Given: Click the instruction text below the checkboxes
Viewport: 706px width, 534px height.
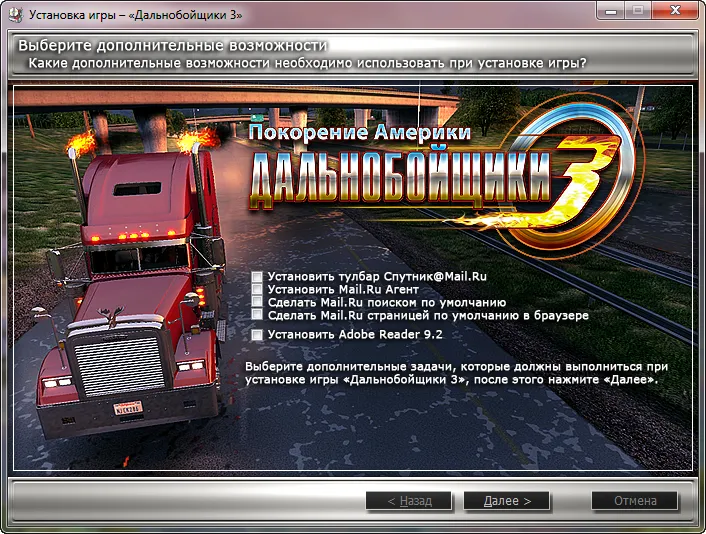Looking at the screenshot, I should click(x=452, y=373).
